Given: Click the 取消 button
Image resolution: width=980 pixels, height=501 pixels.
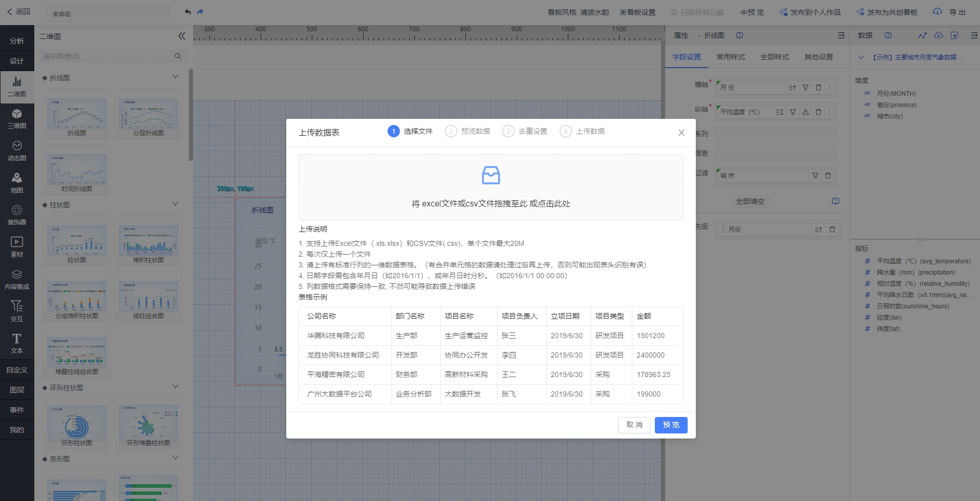Looking at the screenshot, I should coord(634,425).
